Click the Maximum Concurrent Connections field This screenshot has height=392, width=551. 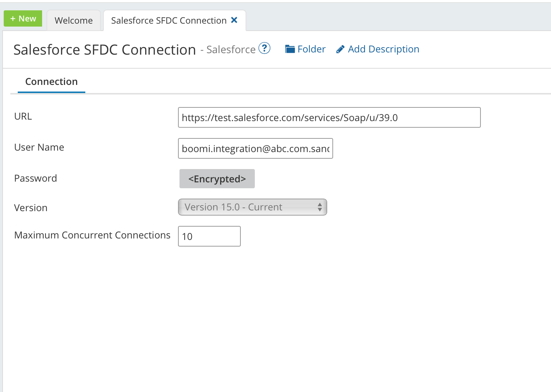click(x=209, y=236)
